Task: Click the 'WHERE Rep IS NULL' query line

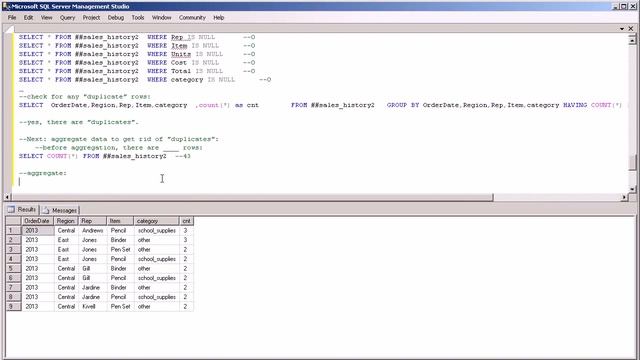Action: point(137,37)
